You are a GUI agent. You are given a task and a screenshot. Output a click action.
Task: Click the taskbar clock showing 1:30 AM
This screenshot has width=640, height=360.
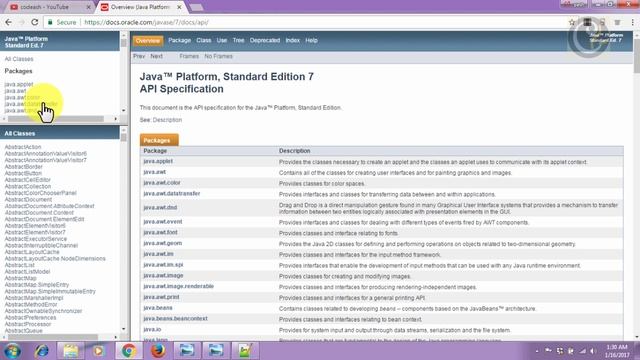(617, 351)
